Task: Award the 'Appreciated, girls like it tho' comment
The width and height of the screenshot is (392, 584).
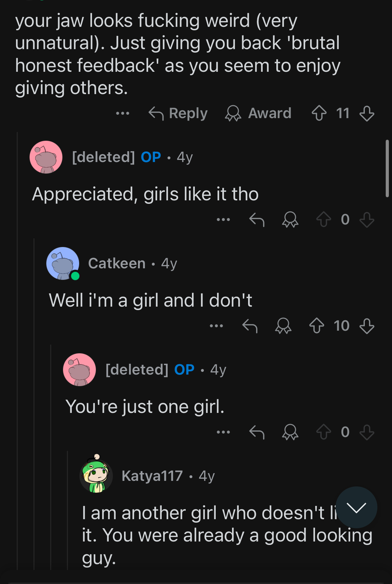Action: (x=290, y=220)
